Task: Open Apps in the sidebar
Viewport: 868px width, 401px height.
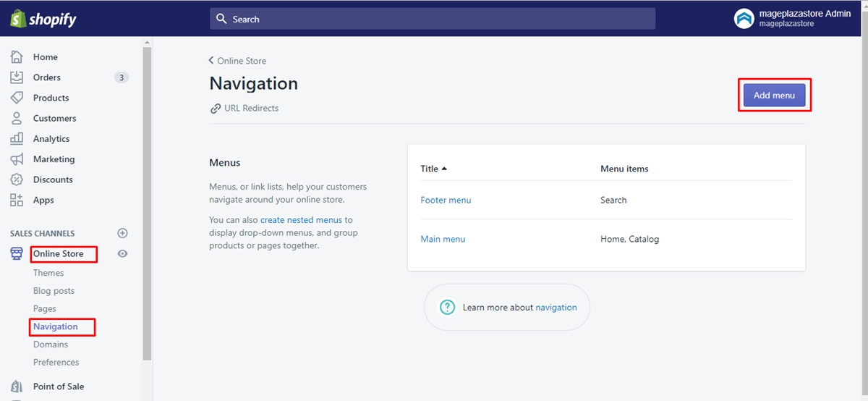Action: pos(43,200)
